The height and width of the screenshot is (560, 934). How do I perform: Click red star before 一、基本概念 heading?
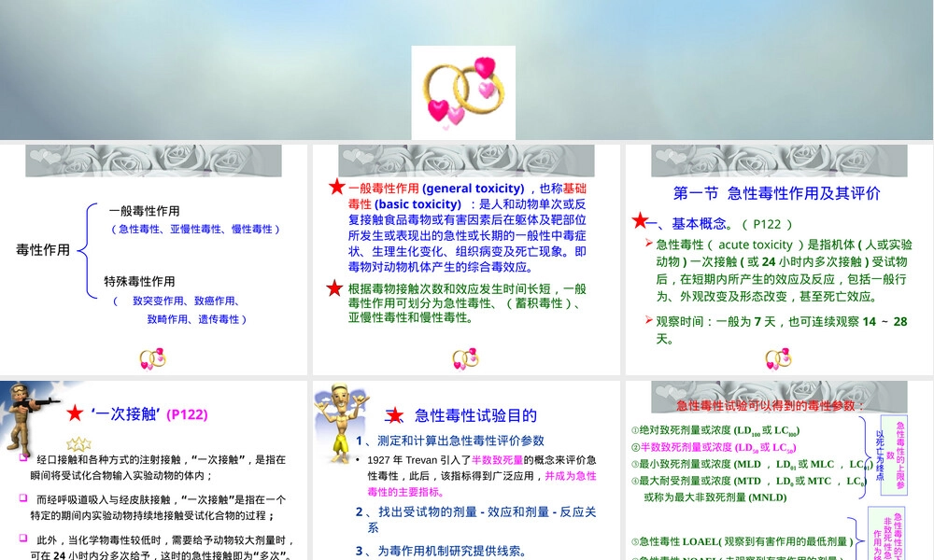point(641,221)
